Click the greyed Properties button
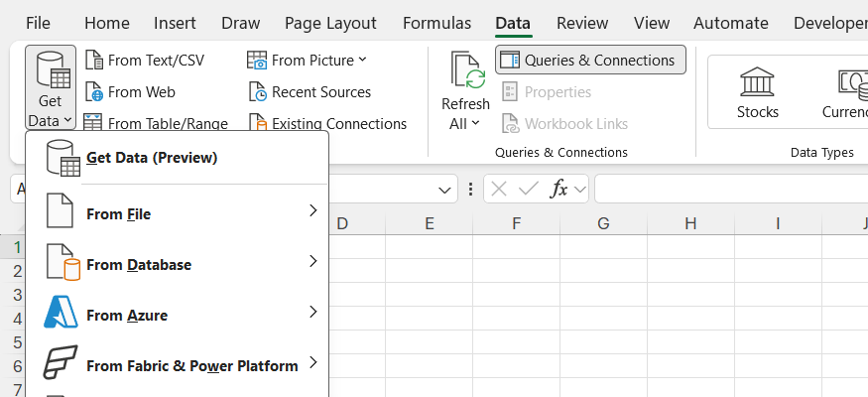Viewport: 868px width, 397px height. [x=547, y=92]
